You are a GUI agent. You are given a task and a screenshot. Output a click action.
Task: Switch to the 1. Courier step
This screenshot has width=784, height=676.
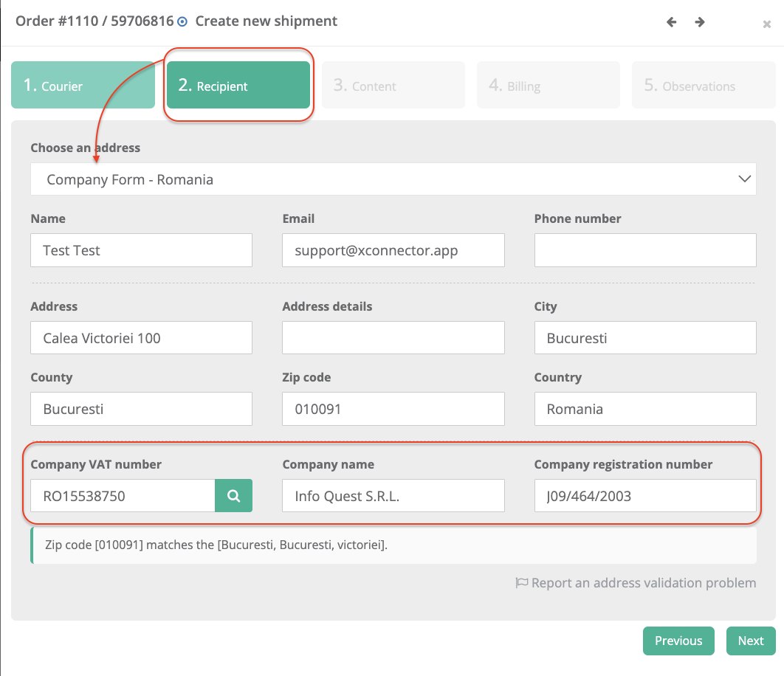pos(83,86)
